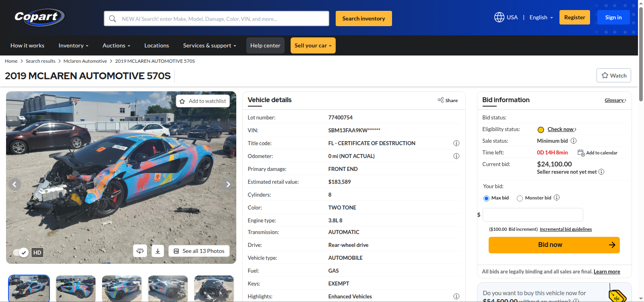Click the Watch star button
The width and height of the screenshot is (644, 302).
(614, 76)
